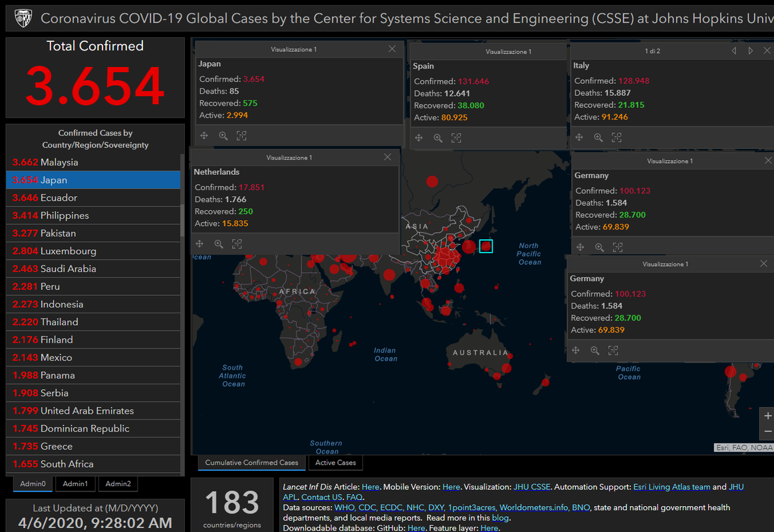The image size is (774, 532).
Task: Click the pan icon in the Netherlands popup
Action: pos(199,244)
